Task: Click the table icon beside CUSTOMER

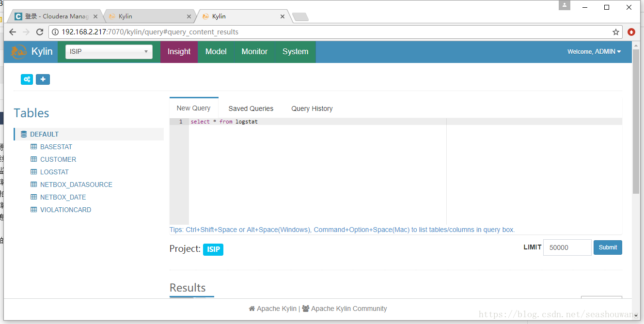Action: click(x=34, y=159)
